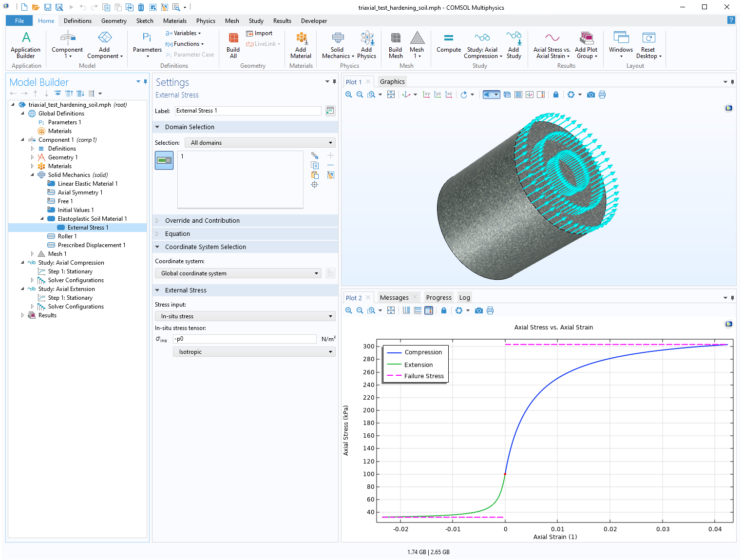Toggle the Plot 2 toolbar lock icon

(444, 310)
